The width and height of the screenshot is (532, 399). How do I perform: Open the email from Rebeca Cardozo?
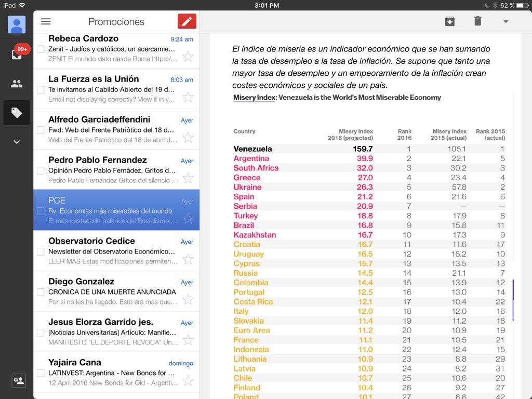point(116,50)
